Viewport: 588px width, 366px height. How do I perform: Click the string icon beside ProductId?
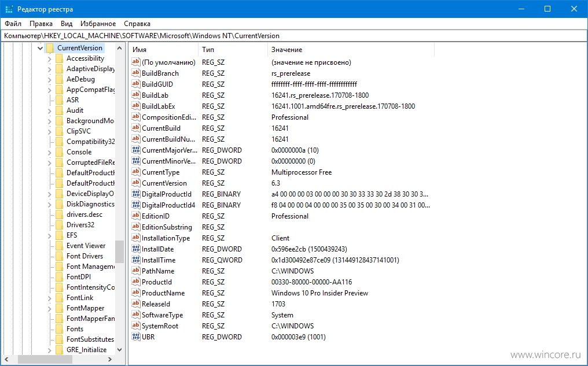(x=136, y=282)
